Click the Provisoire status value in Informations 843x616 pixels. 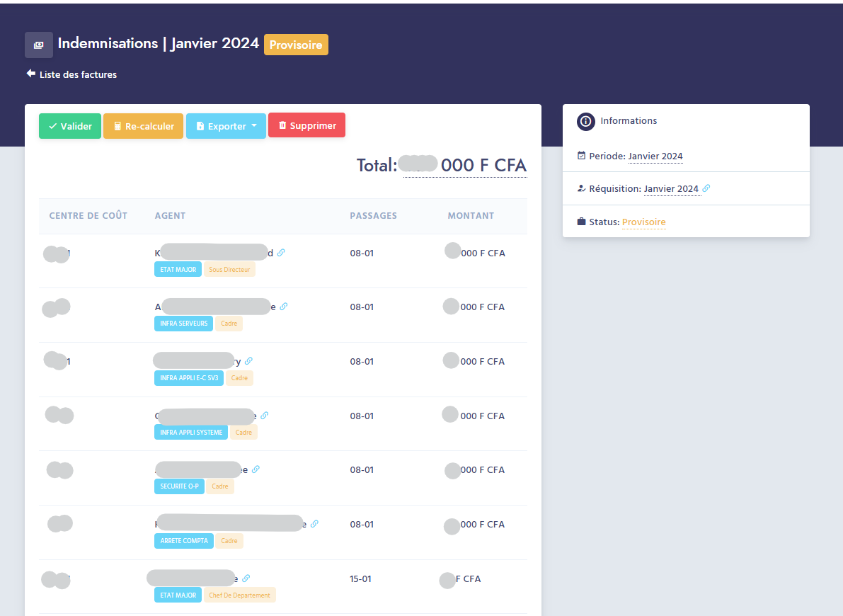tap(643, 222)
